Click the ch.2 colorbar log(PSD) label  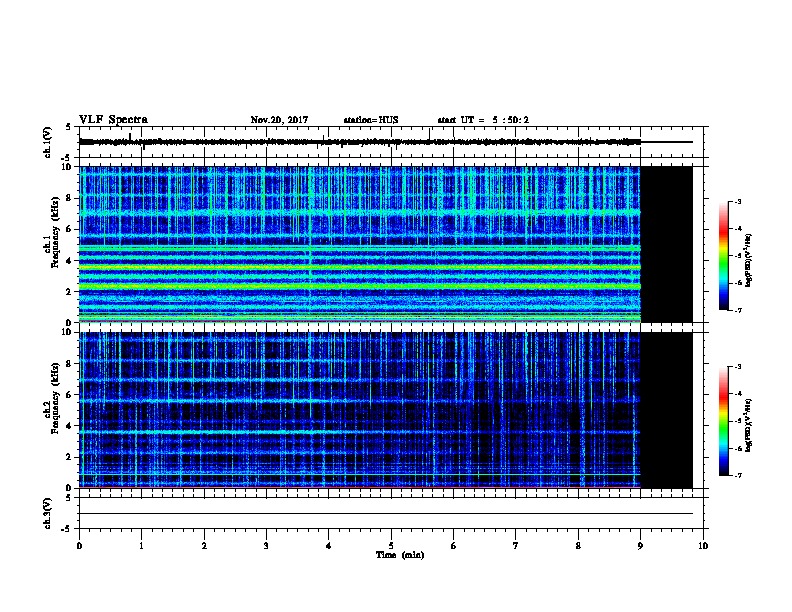(x=748, y=426)
